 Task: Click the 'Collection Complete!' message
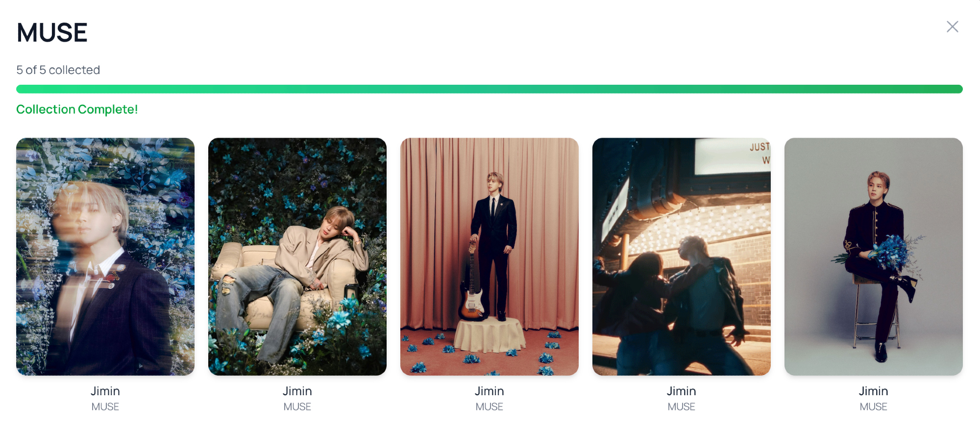(77, 109)
